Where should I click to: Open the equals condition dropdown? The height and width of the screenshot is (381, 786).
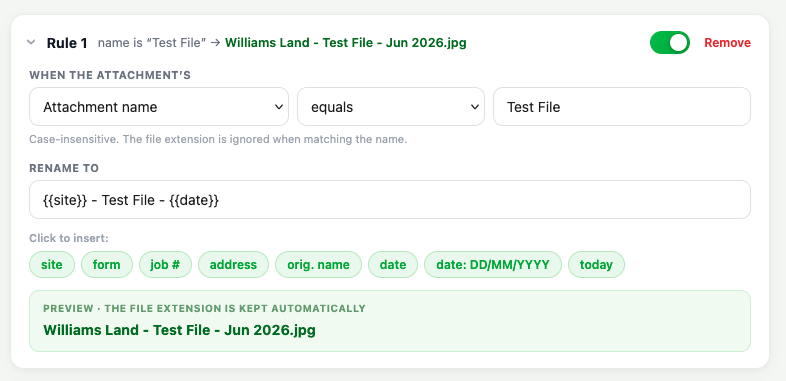point(391,107)
